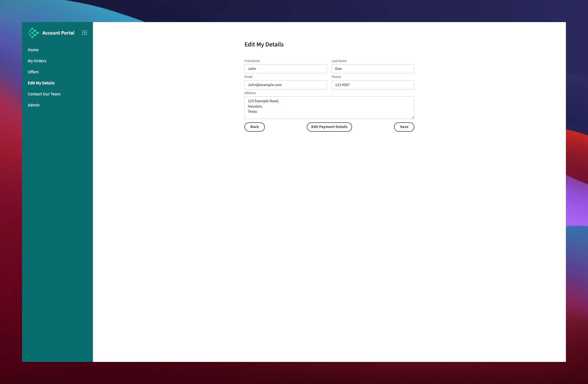Click the Account Portal logo icon

pyautogui.click(x=33, y=33)
